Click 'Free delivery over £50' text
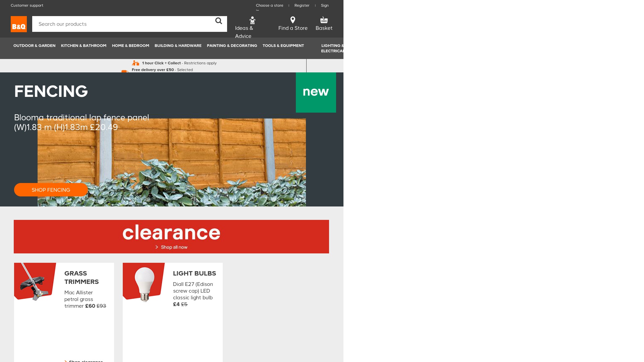This screenshot has width=644, height=362. point(153,70)
